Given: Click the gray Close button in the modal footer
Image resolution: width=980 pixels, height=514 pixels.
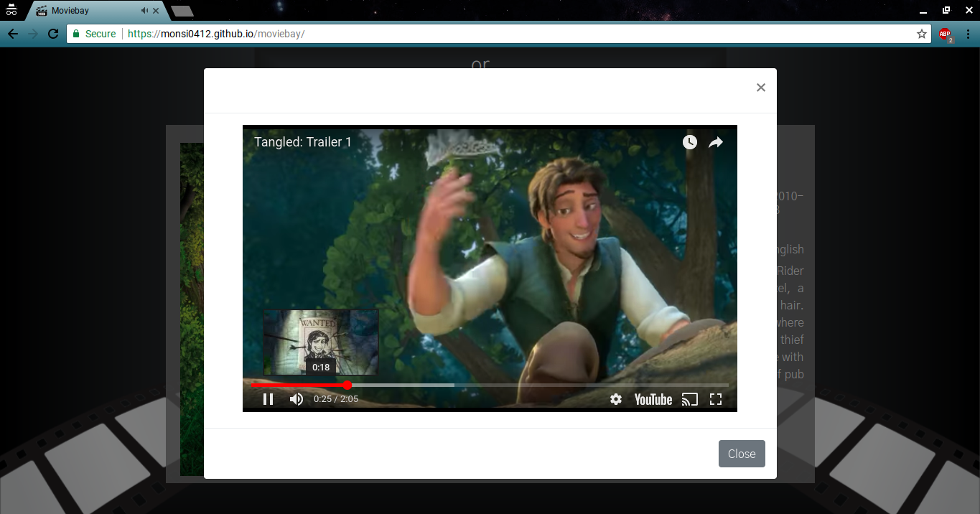Looking at the screenshot, I should [742, 454].
